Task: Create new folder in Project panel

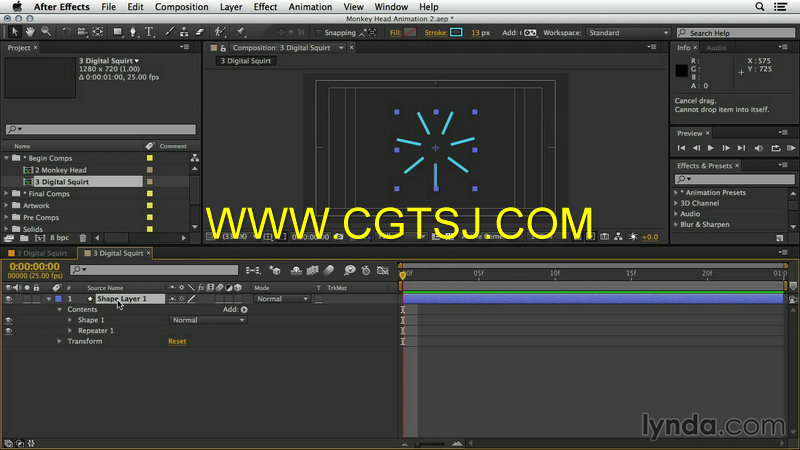Action: pos(24,238)
